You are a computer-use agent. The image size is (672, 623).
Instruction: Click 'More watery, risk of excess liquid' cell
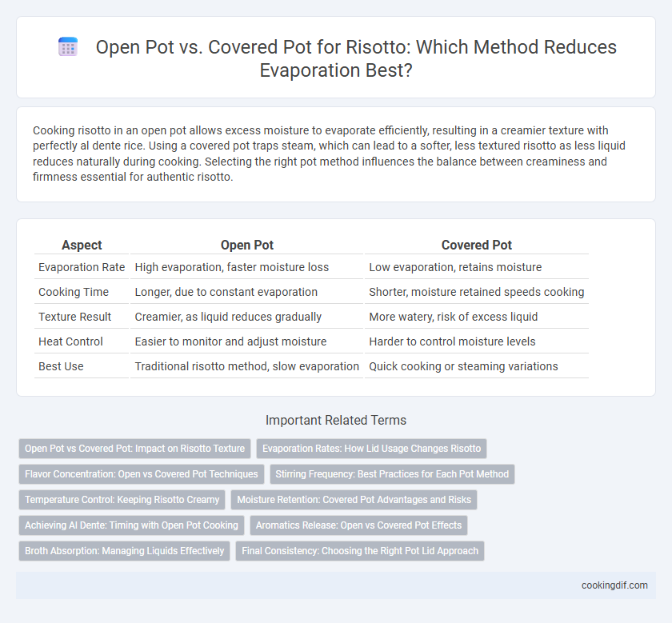[x=477, y=317]
